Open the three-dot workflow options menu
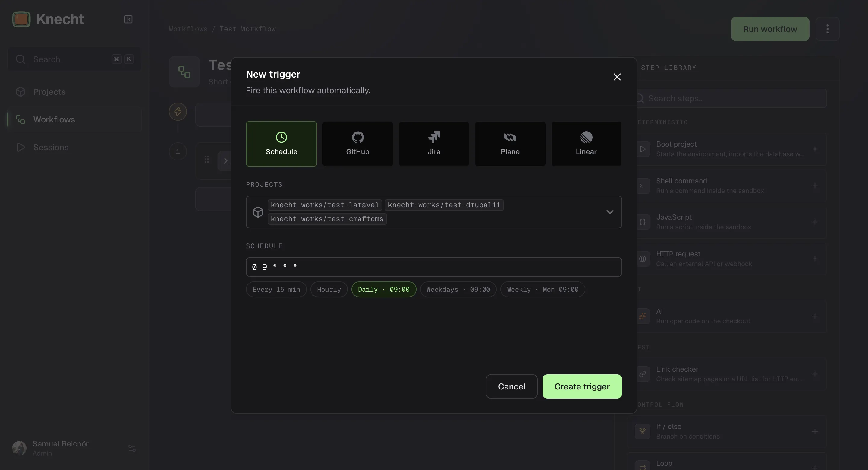The height and width of the screenshot is (470, 868). click(x=827, y=29)
